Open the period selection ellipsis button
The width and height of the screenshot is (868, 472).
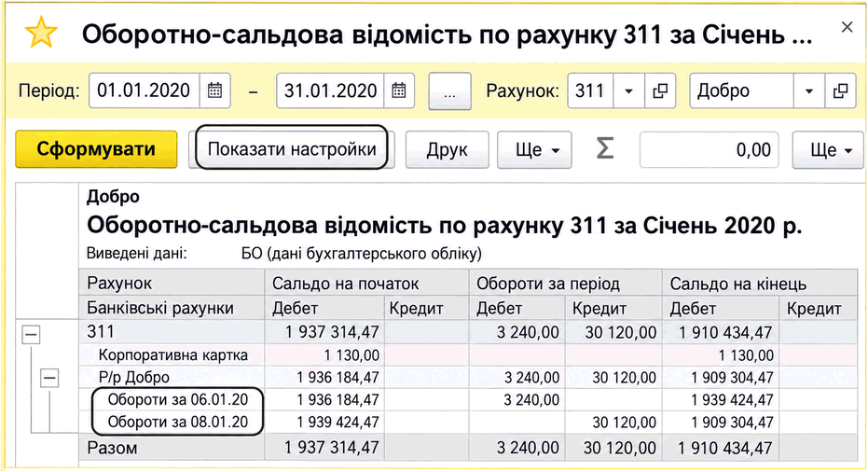[x=449, y=91]
